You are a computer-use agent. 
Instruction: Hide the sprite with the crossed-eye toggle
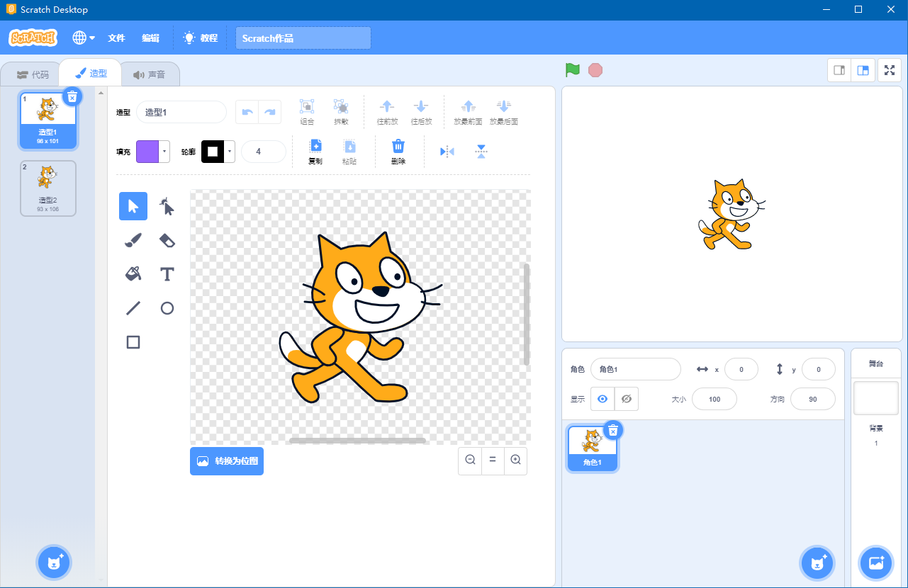[x=626, y=398]
